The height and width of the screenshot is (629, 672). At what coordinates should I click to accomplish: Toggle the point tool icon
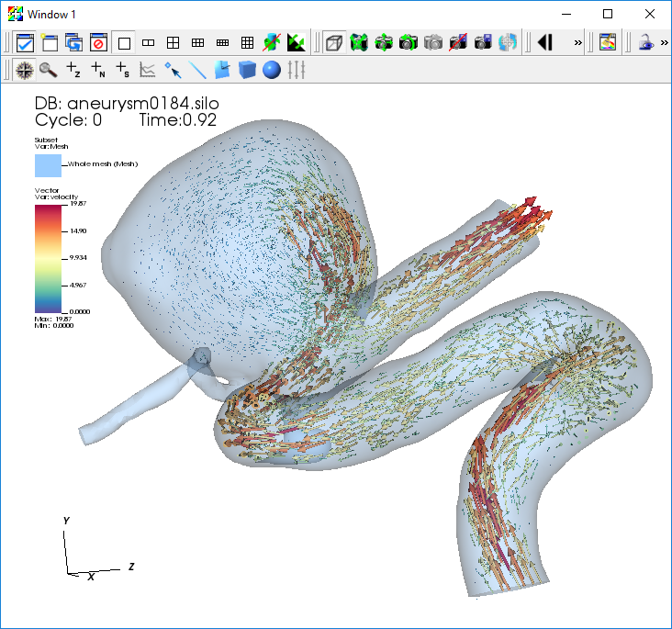point(173,70)
